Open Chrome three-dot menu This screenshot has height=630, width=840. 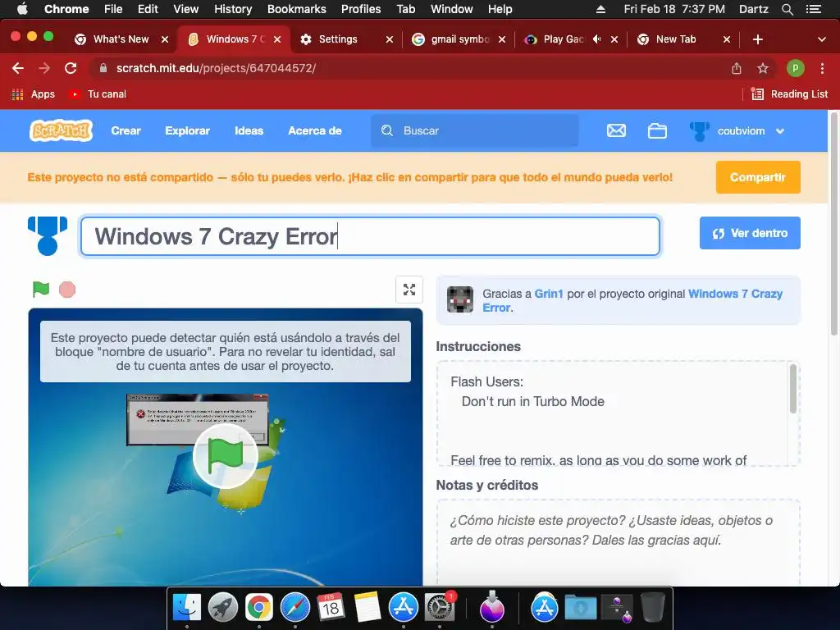(x=822, y=68)
